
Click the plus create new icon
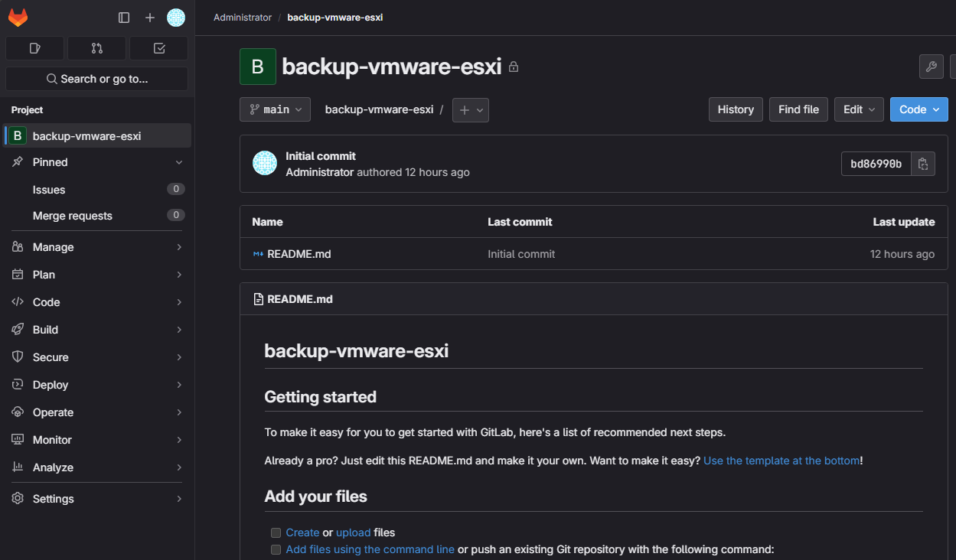click(x=150, y=18)
